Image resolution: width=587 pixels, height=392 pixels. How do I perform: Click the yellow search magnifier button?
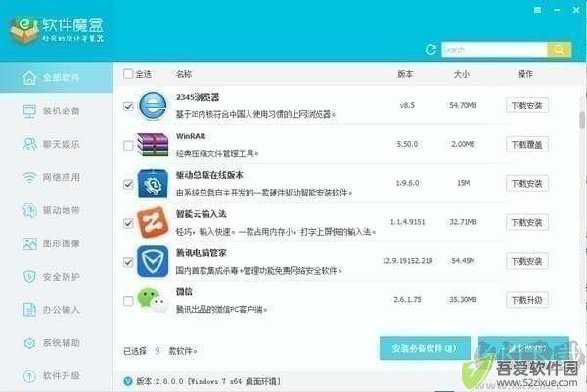559,50
